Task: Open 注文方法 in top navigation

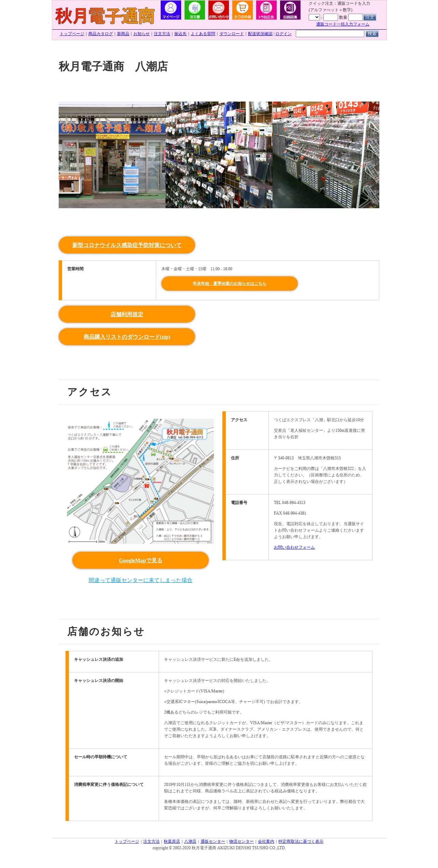Action: click(162, 34)
